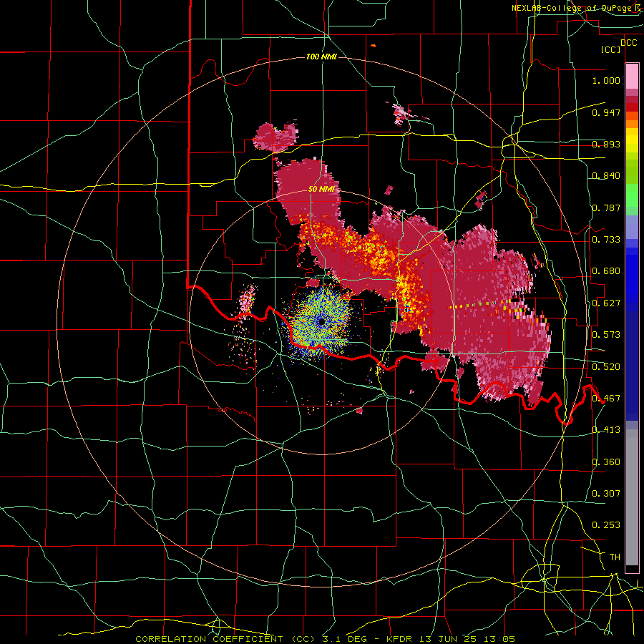This screenshot has width=644, height=644.
Task: Click the KFDR station identifier
Action: (x=401, y=639)
